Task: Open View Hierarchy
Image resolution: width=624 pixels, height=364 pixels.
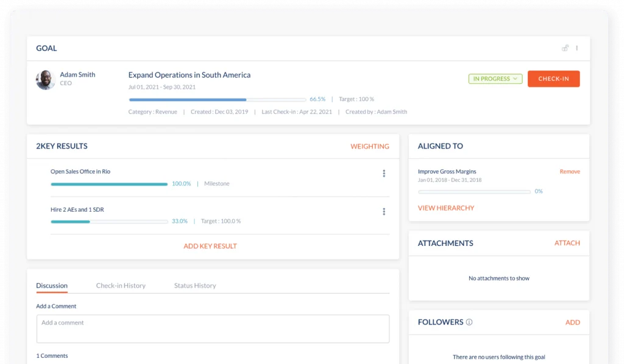Action: [445, 208]
